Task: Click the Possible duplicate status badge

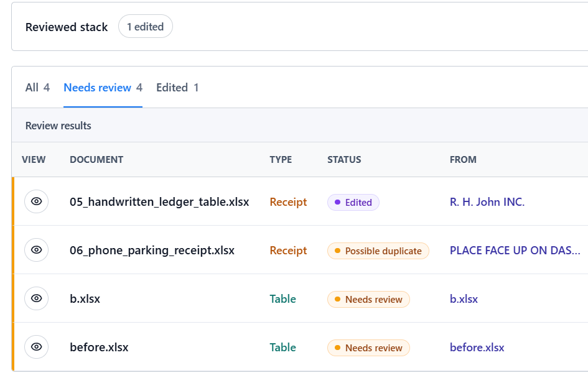Action: point(378,251)
